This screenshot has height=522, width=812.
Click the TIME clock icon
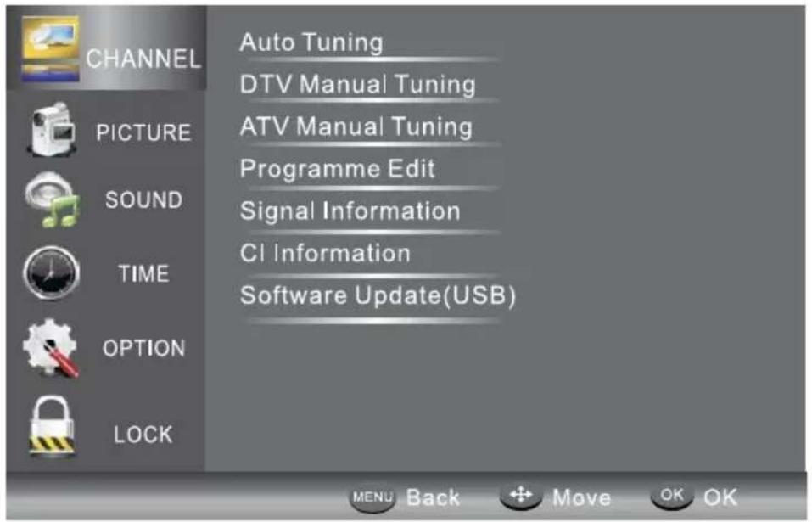[51, 273]
